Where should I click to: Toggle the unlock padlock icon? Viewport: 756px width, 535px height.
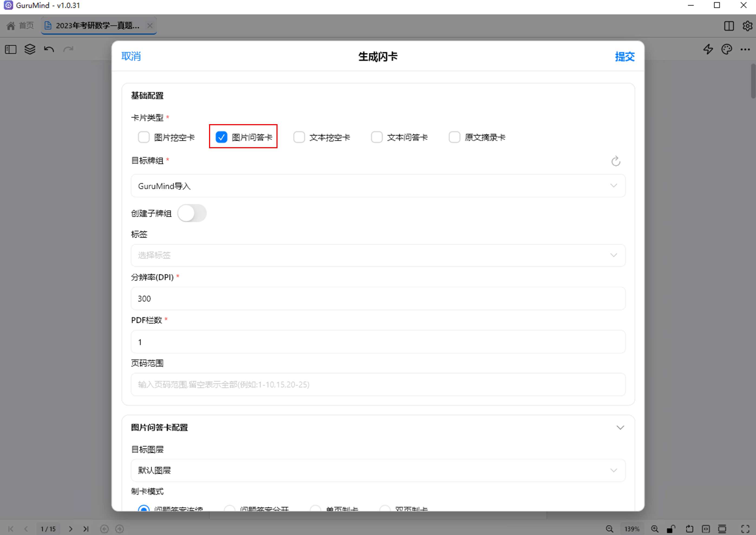click(x=671, y=529)
